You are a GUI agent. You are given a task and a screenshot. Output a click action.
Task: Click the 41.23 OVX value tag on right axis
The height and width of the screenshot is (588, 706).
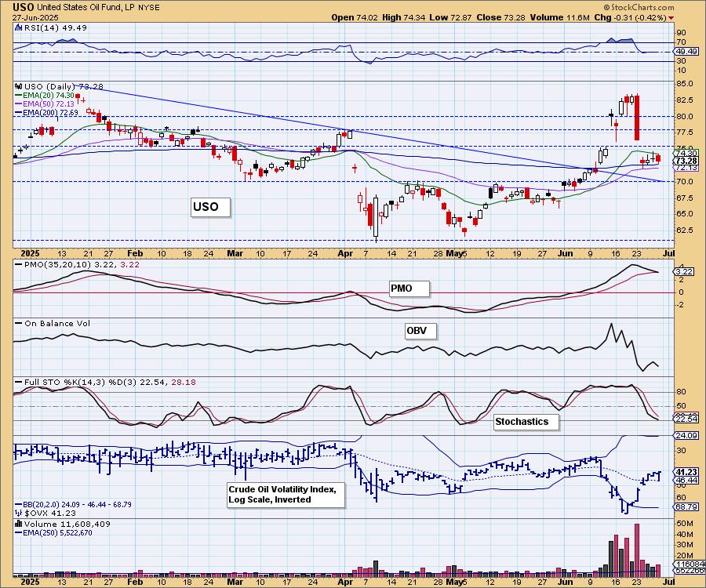(x=686, y=472)
